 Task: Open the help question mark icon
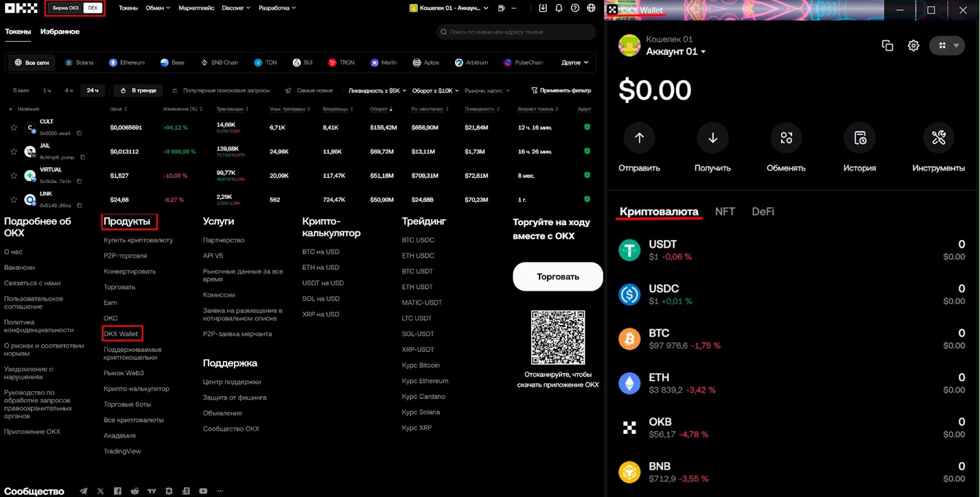(575, 8)
